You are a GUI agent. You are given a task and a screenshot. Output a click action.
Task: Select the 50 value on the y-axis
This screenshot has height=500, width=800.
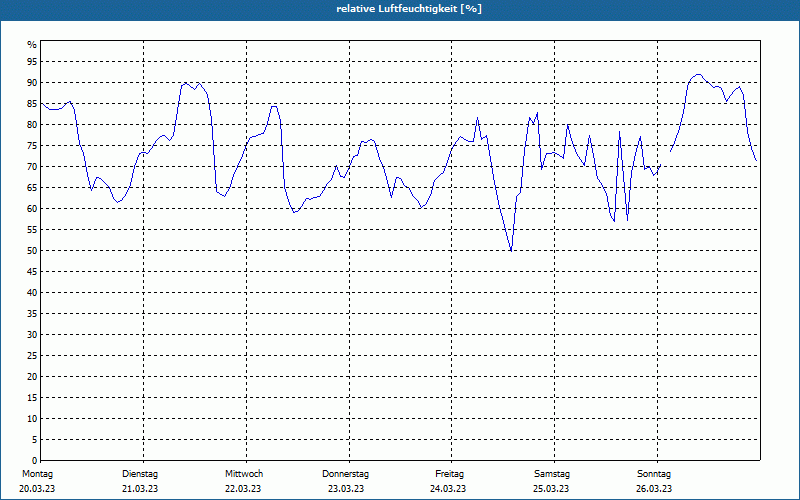32,251
